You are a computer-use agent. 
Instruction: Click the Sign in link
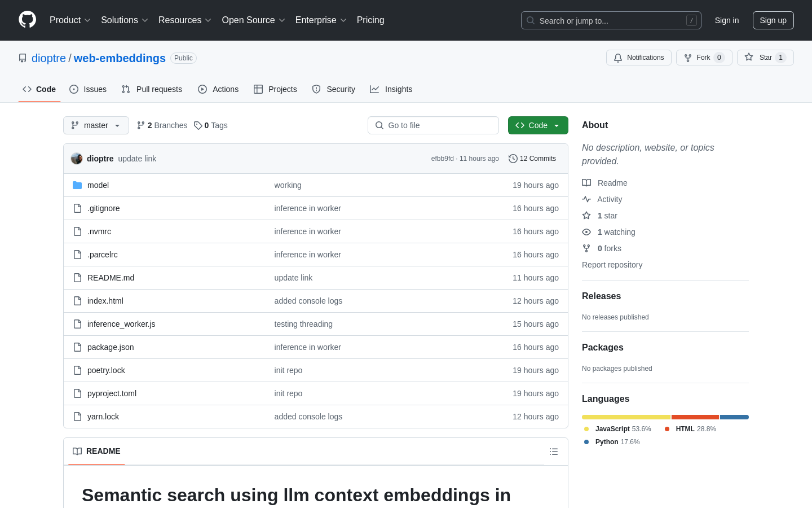pyautogui.click(x=727, y=20)
